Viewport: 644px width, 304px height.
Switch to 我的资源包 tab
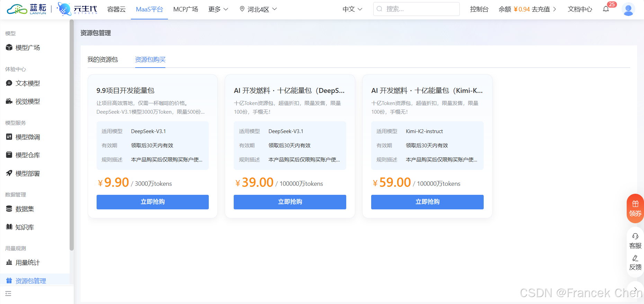click(102, 60)
